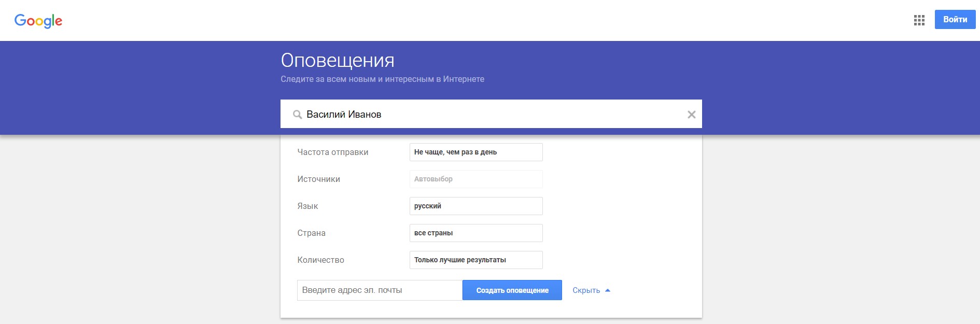Image resolution: width=980 pixels, height=324 pixels.
Task: Clear the search query with the X icon
Action: tap(691, 115)
